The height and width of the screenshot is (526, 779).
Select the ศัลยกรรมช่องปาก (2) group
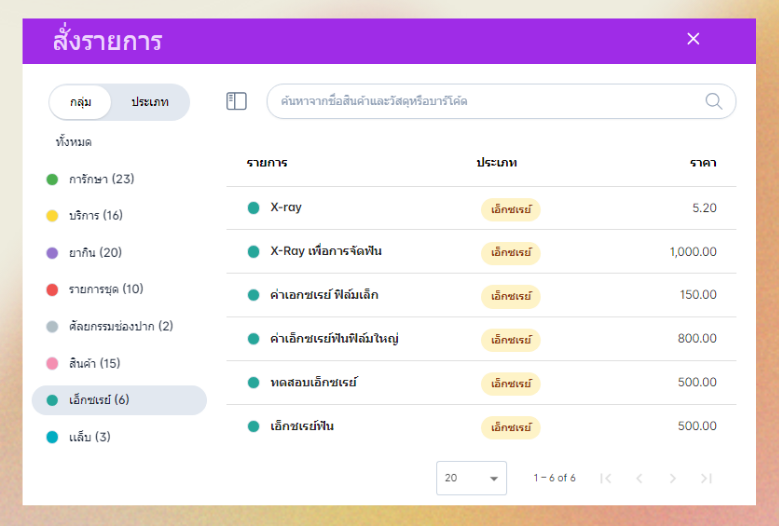119,326
